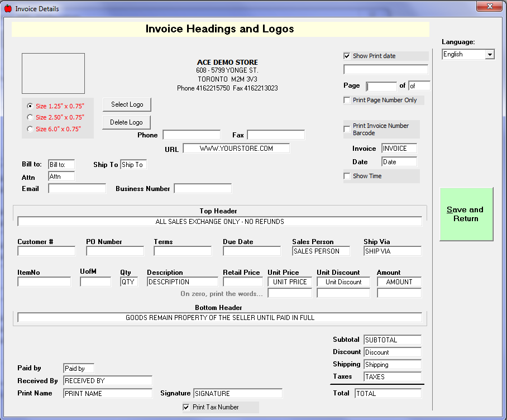Click the Customer # input field
507x420 pixels.
[x=46, y=251]
